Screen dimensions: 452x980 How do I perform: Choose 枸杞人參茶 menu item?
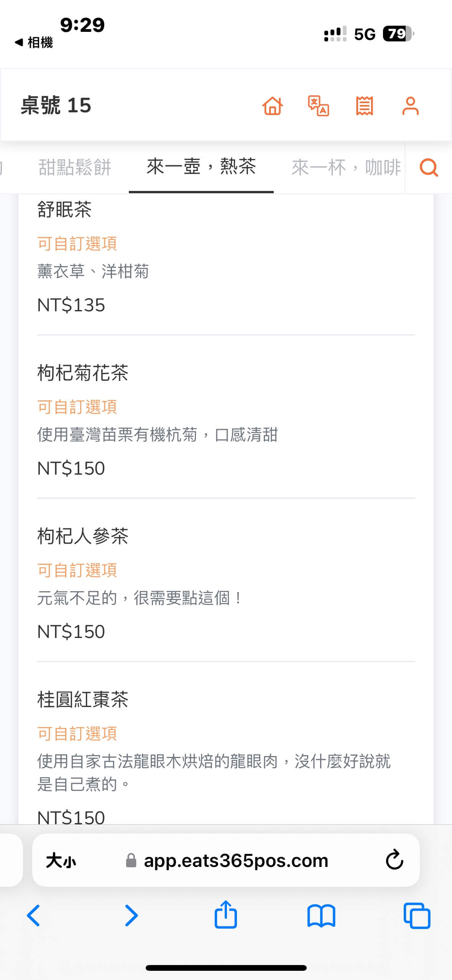pyautogui.click(x=83, y=536)
